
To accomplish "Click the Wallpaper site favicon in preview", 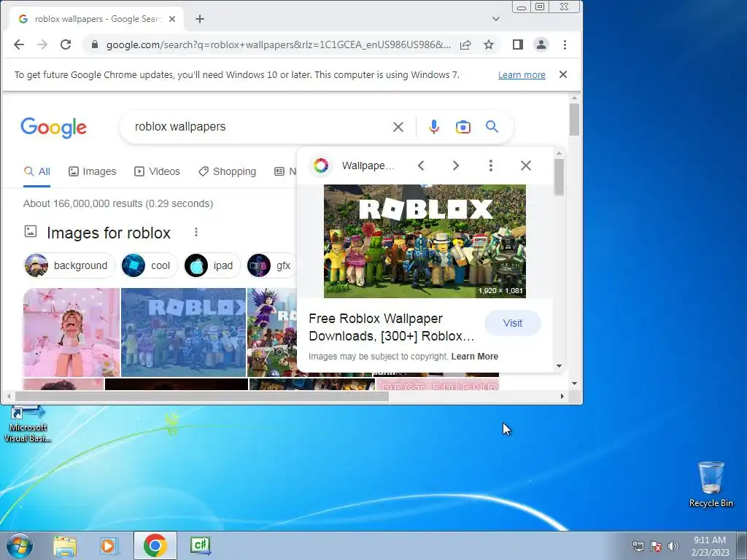I will coord(321,166).
